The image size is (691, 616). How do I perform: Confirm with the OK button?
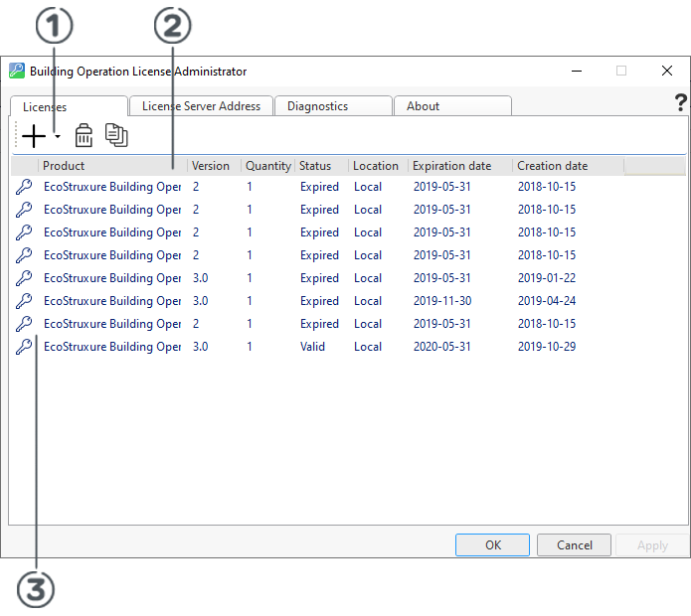click(493, 545)
